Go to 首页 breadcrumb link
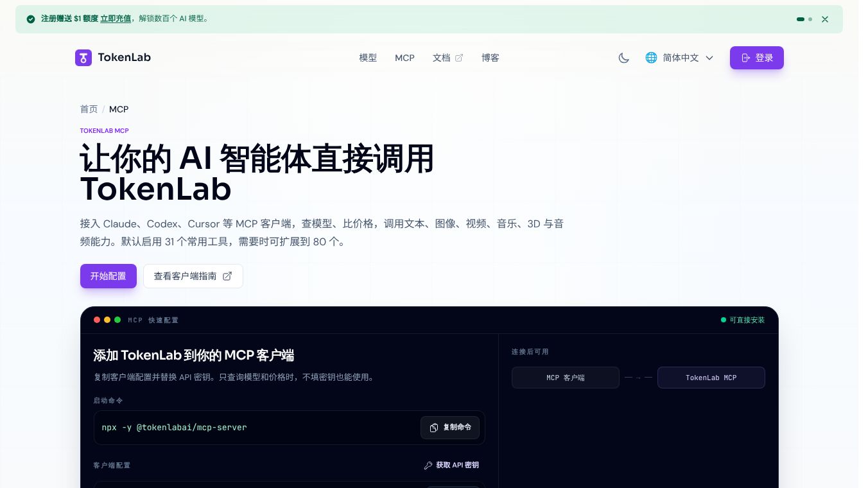This screenshot has width=868, height=488. (89, 109)
